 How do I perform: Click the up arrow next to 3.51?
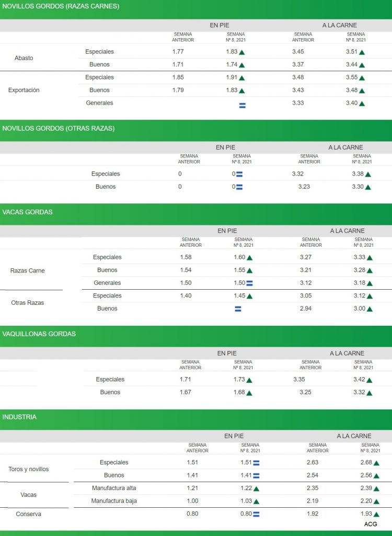(362, 52)
